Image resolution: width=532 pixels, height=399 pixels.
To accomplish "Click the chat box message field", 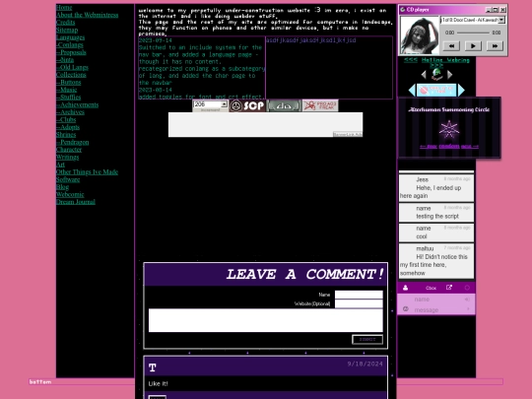I will pos(437,309).
